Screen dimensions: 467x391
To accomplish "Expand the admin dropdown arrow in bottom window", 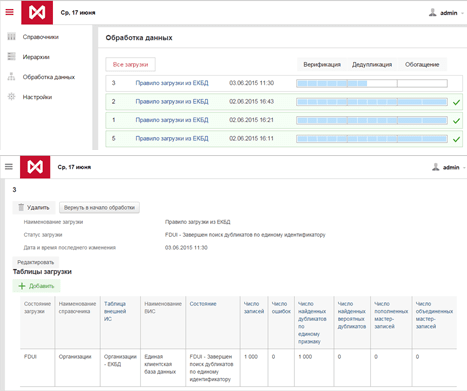I will pyautogui.click(x=464, y=168).
